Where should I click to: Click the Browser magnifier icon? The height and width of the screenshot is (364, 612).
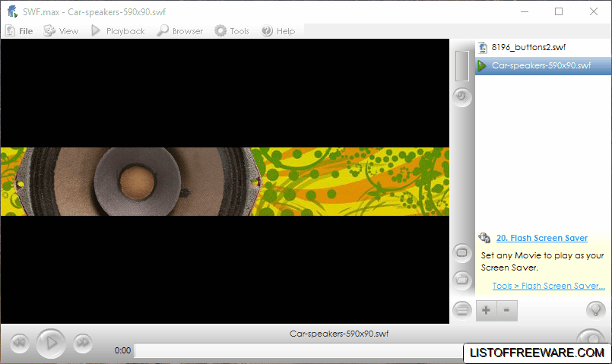(163, 30)
